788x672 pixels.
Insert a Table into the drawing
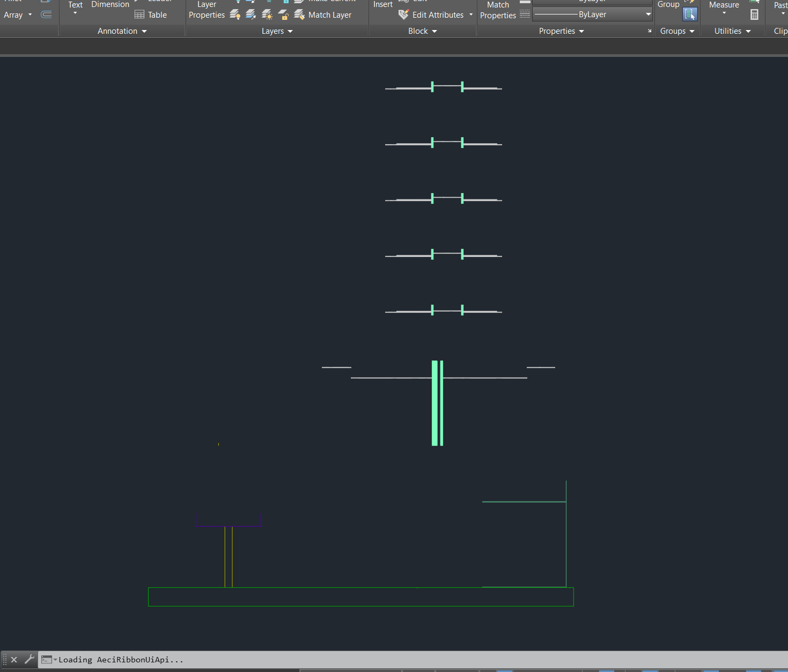(150, 14)
